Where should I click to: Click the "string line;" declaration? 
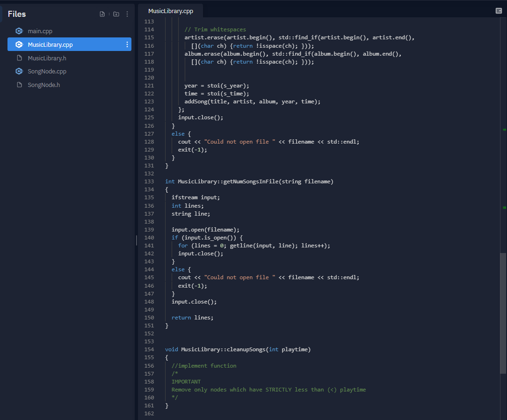[191, 214]
